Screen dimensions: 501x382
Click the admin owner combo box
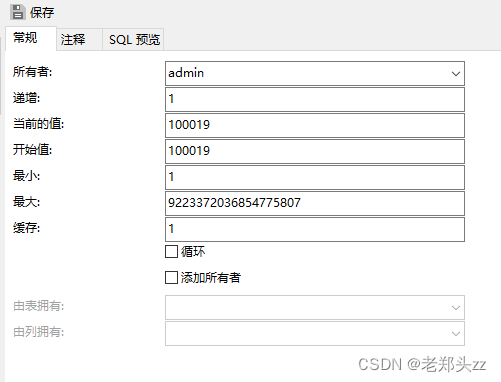(315, 73)
